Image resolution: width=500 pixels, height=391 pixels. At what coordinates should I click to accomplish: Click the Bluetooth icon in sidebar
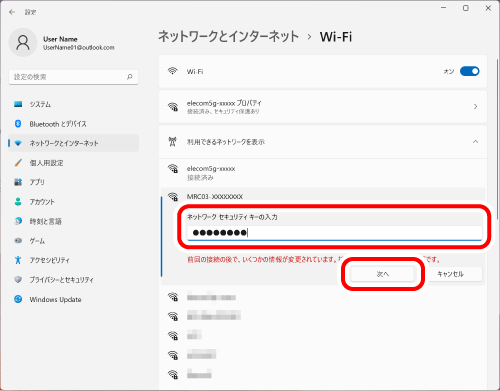pyautogui.click(x=18, y=124)
